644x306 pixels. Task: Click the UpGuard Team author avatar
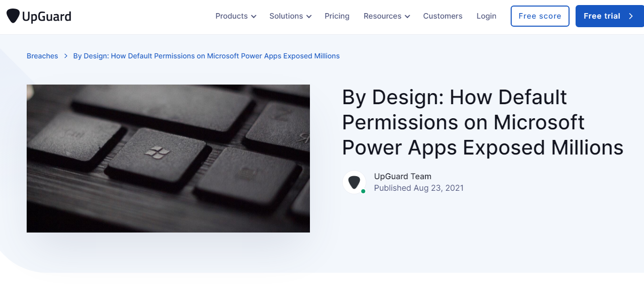coord(354,182)
